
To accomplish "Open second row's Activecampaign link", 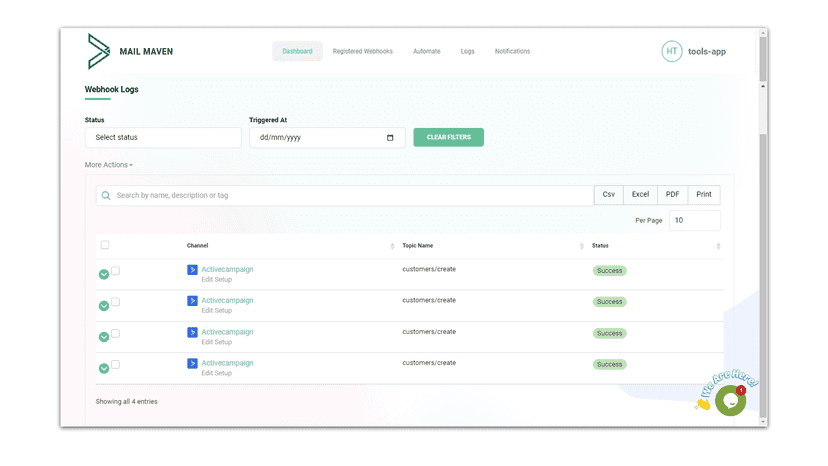I will [227, 301].
